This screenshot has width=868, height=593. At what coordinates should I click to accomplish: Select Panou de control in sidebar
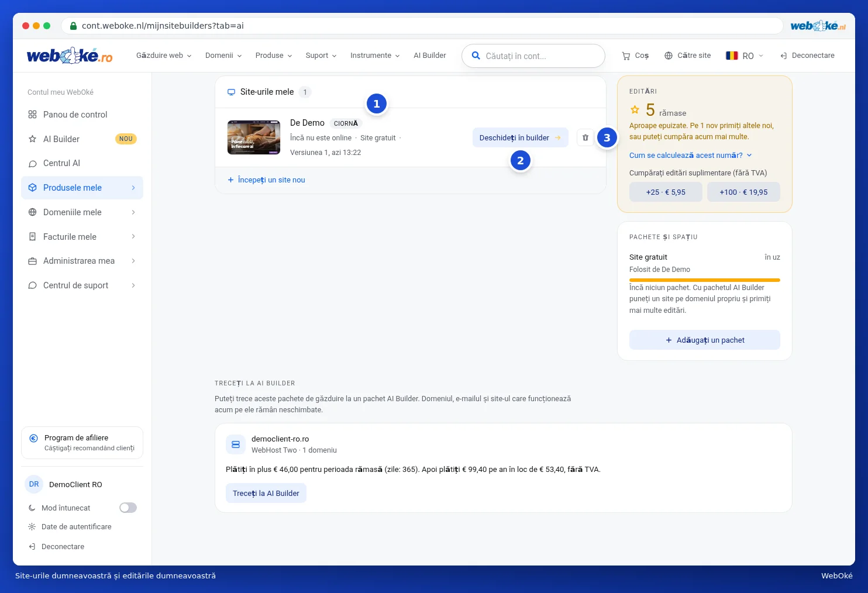[x=82, y=115]
